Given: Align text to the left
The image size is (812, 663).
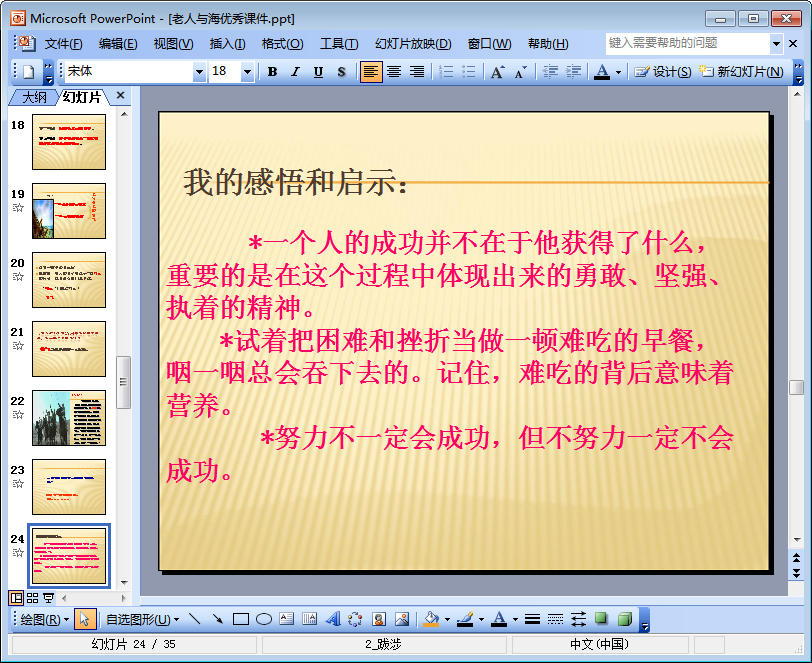Looking at the screenshot, I should pyautogui.click(x=371, y=72).
